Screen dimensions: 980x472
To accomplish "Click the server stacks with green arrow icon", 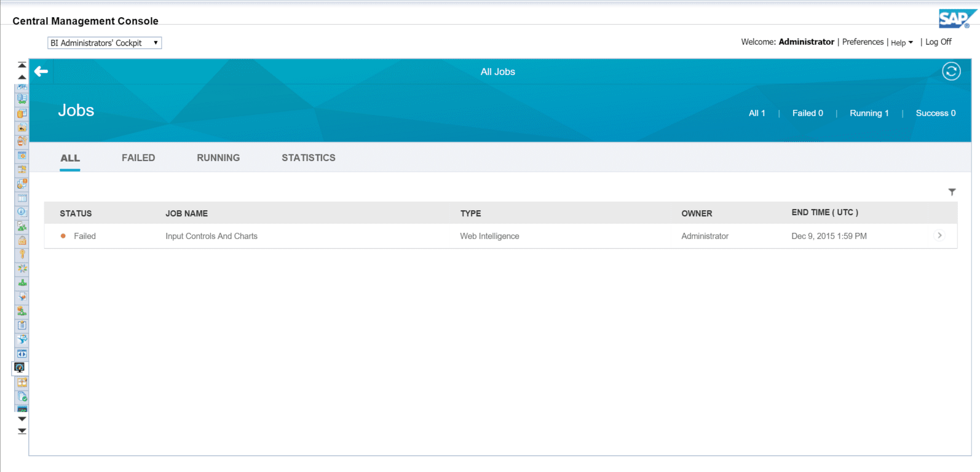I will [x=22, y=98].
